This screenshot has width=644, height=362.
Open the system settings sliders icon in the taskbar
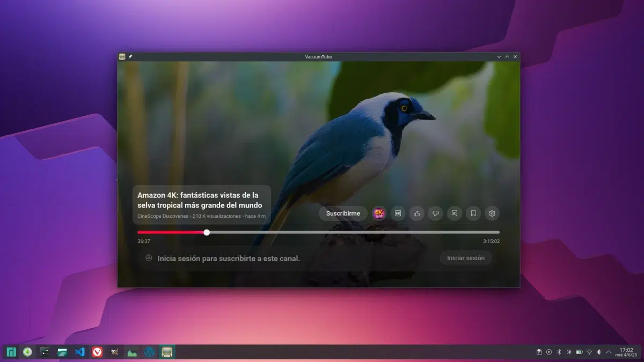(45, 352)
